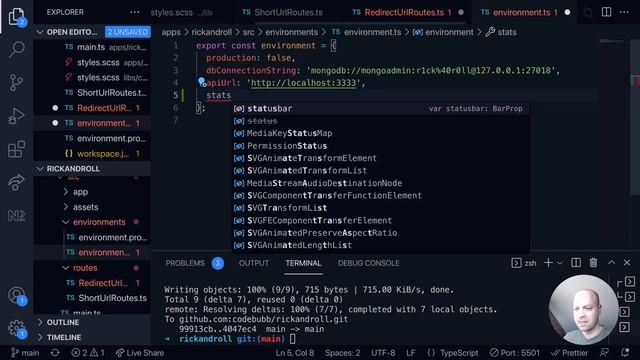Open the notifications bell in status bar

625,353
